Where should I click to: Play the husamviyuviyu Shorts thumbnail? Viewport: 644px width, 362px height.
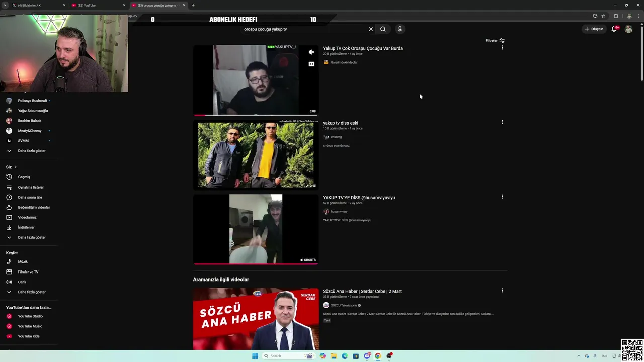256,229
